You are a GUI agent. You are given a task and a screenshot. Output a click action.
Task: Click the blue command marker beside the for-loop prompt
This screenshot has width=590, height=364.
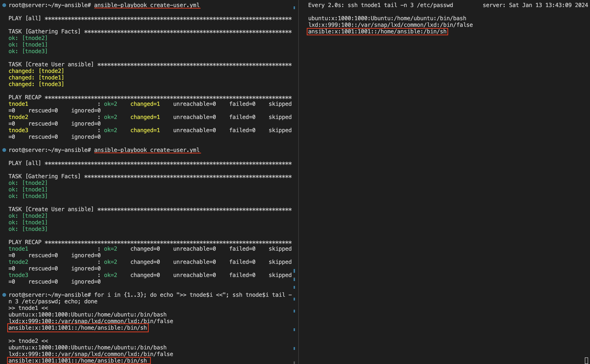[4, 295]
